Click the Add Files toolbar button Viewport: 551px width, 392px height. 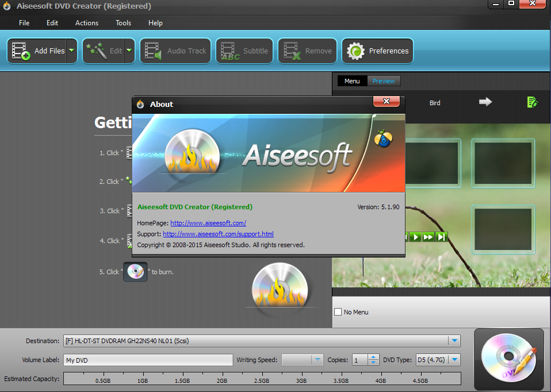[37, 51]
